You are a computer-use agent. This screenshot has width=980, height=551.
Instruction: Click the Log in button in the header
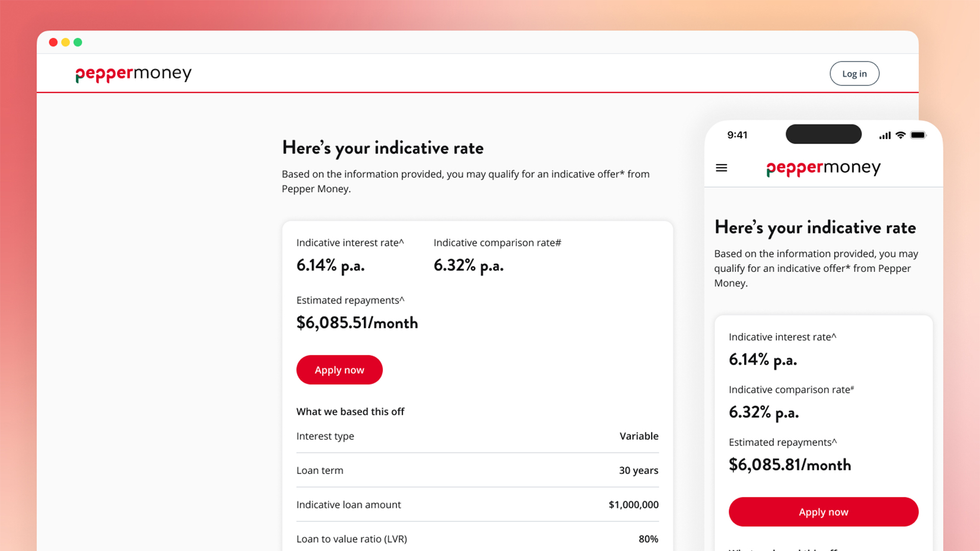pyautogui.click(x=854, y=73)
